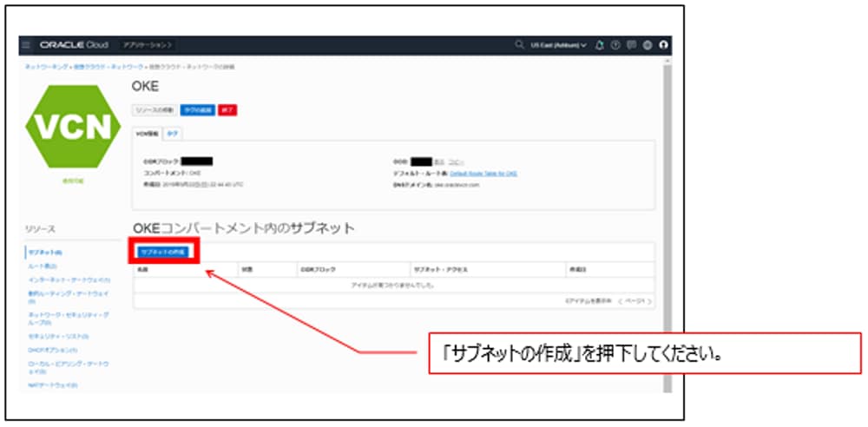Screen dimensions: 868x427
Task: Select インターネット・ゲートウェイ in resources list
Action: coord(69,280)
